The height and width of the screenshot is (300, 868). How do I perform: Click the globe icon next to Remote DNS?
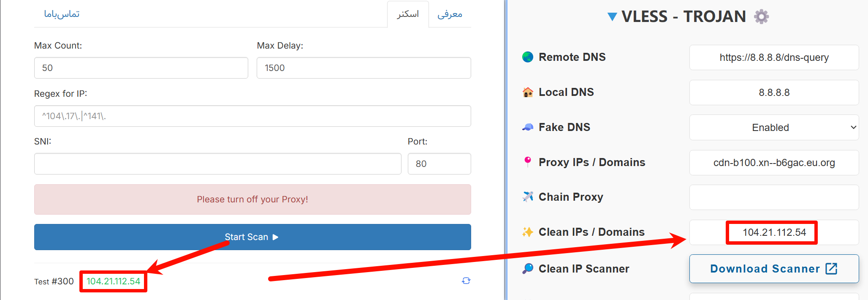click(x=528, y=57)
